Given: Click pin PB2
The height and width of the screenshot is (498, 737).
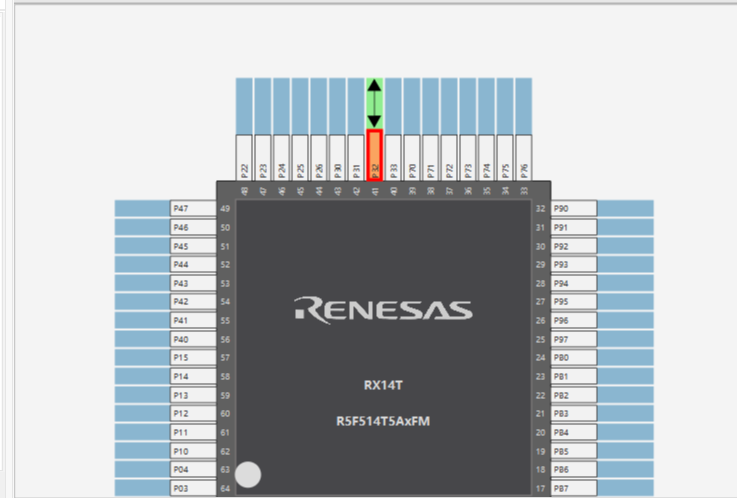Looking at the screenshot, I should coord(574,395).
